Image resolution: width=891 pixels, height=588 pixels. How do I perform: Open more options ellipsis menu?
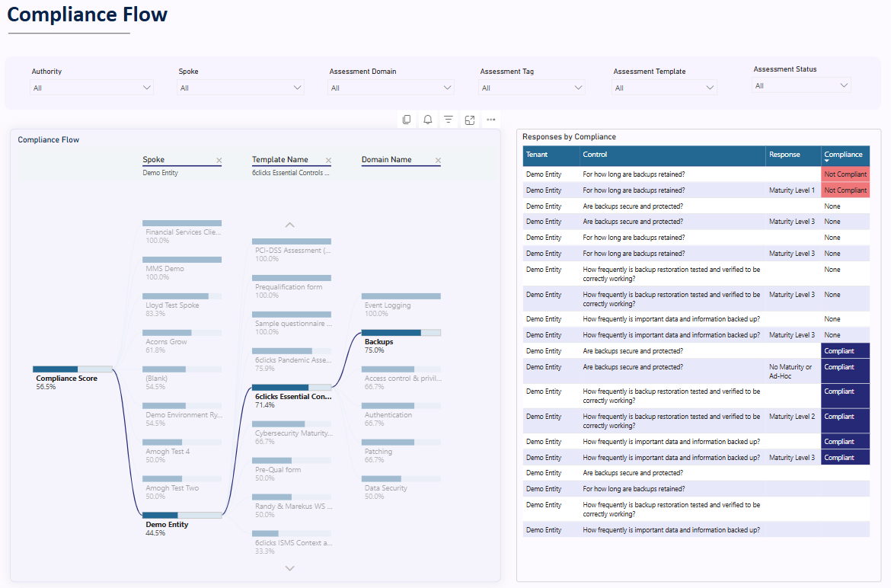(x=491, y=120)
